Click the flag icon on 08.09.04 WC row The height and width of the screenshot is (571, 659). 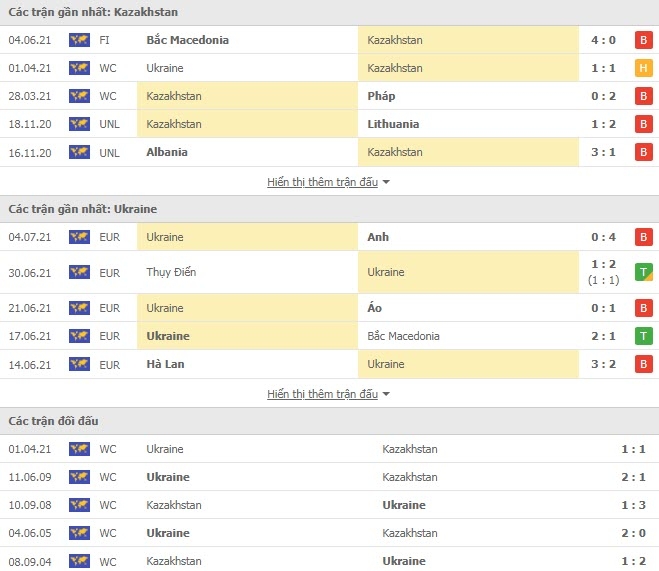tap(79, 561)
